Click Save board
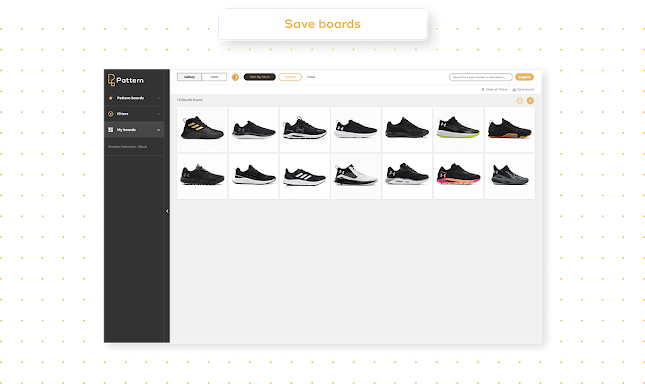645x384 pixels. click(x=523, y=89)
